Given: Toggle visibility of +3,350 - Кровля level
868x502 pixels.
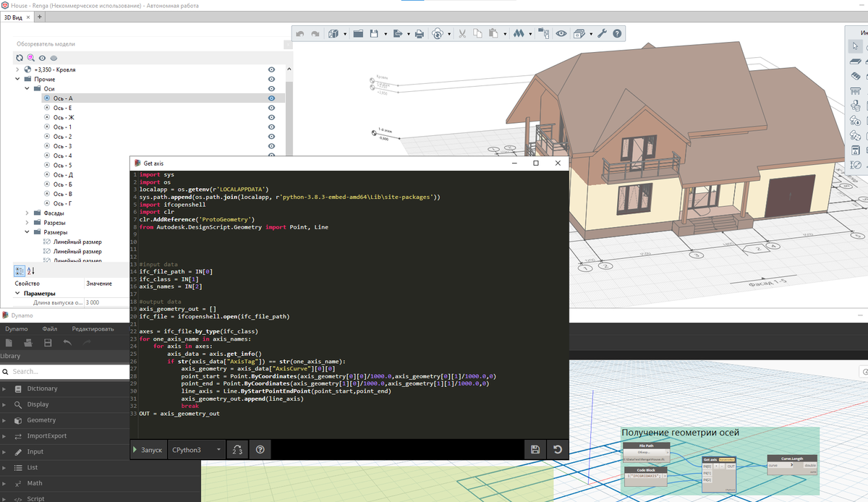Looking at the screenshot, I should [x=272, y=69].
